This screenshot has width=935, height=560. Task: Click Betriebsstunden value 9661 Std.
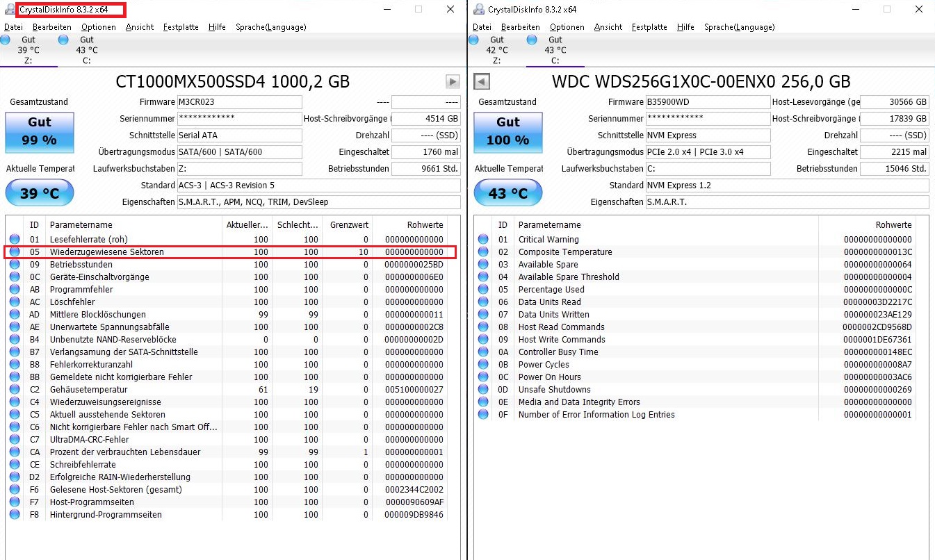(x=426, y=169)
